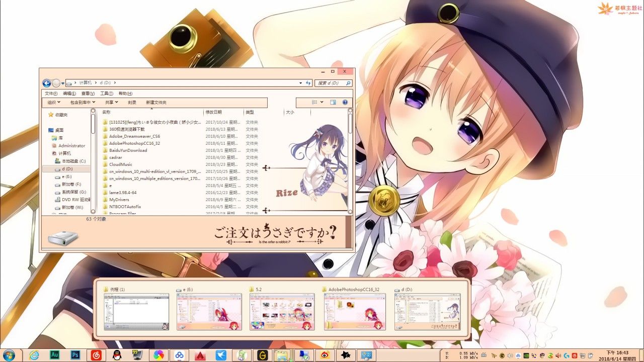Sort files by the 名称 column header

pyautogui.click(x=152, y=112)
